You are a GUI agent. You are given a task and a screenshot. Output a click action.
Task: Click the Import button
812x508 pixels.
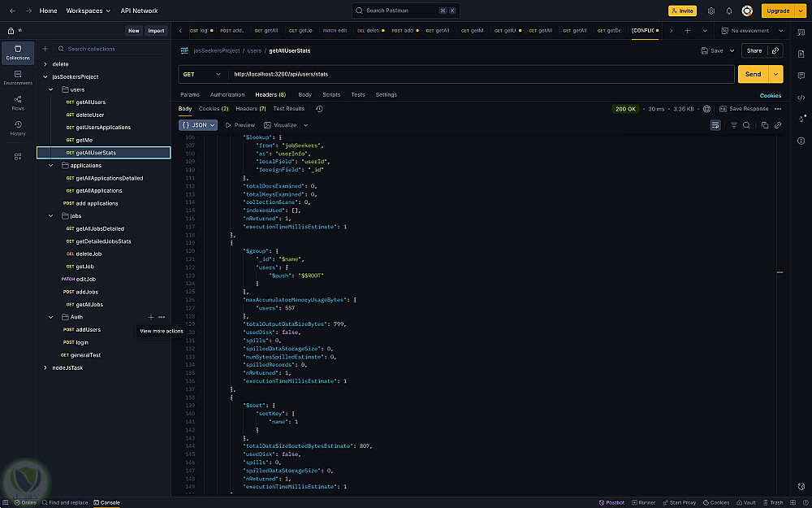[x=156, y=31]
